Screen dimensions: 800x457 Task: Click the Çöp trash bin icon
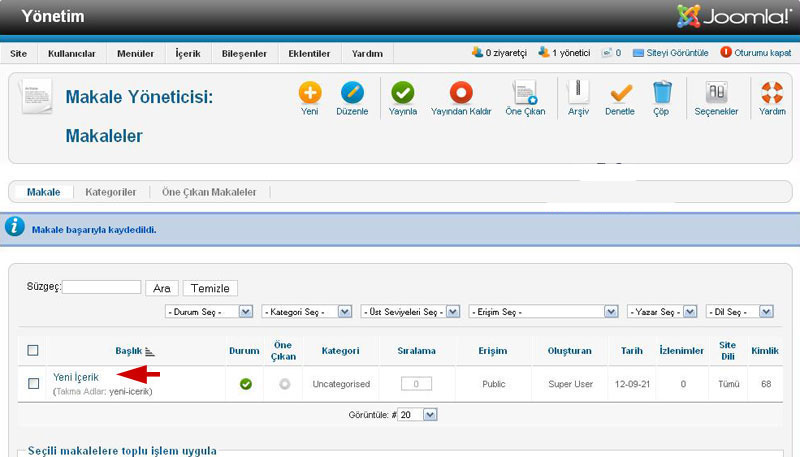point(662,92)
